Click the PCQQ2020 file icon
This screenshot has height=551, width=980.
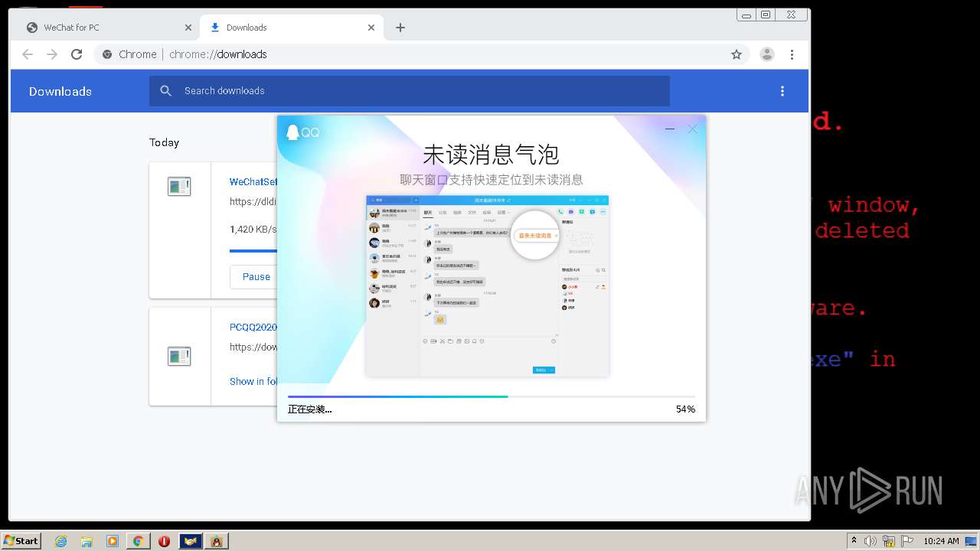point(179,356)
